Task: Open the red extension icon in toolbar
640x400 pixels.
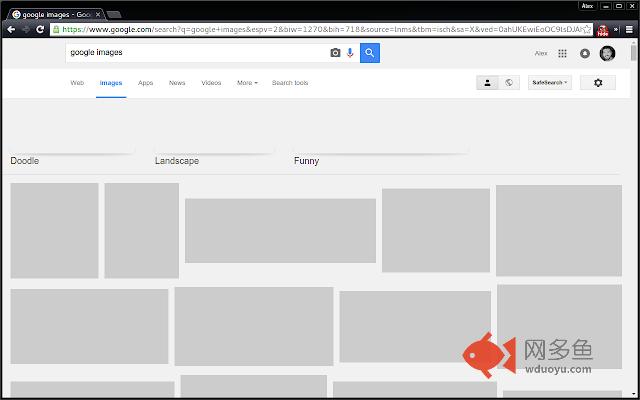Action: [602, 30]
